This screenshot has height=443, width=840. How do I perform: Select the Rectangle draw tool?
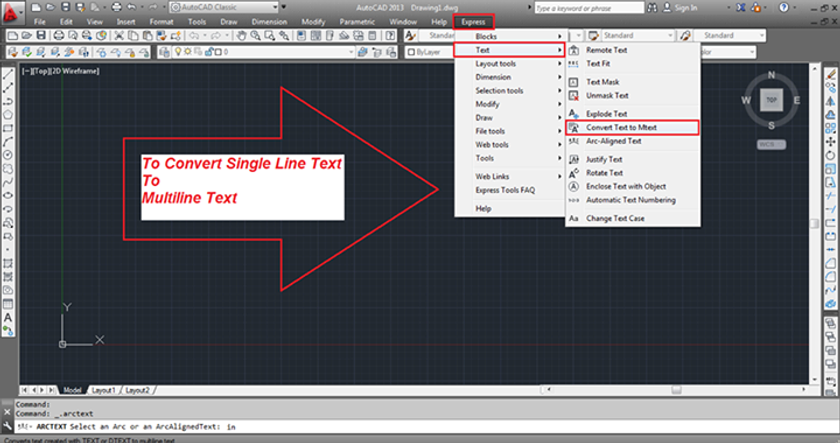pos(8,129)
